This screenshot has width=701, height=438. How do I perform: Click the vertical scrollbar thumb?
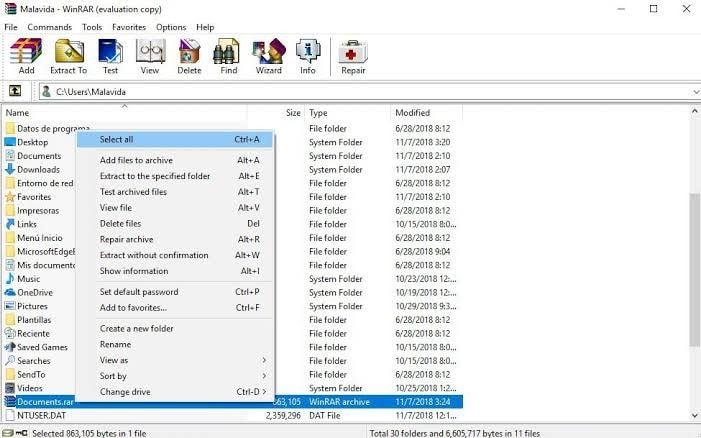tap(694, 270)
